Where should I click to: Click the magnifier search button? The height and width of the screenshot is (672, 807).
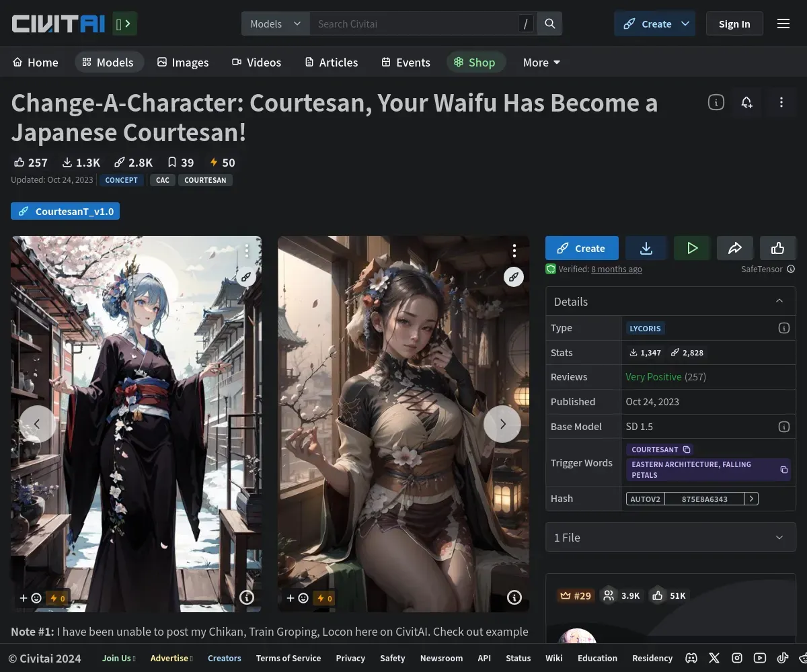pos(550,24)
